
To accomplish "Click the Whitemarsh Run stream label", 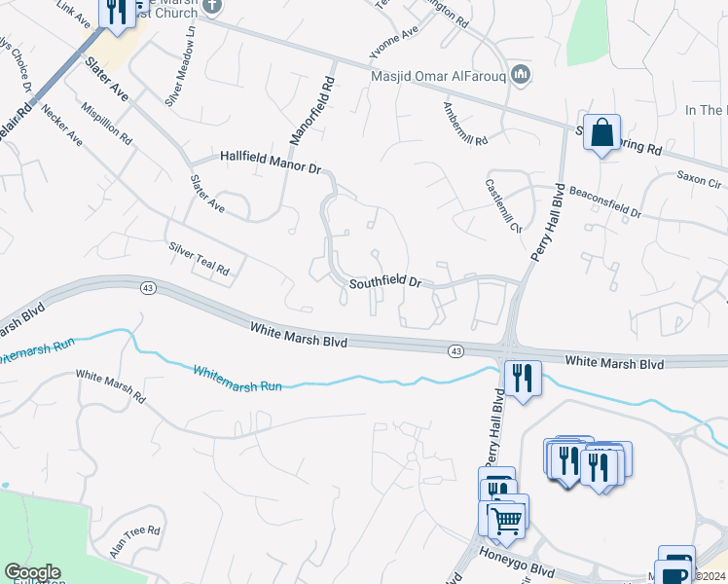I will tap(237, 380).
